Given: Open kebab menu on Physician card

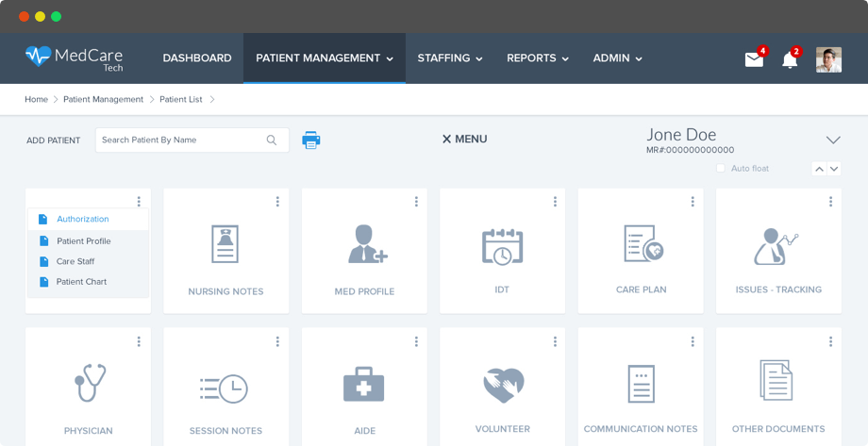Looking at the screenshot, I should click(x=139, y=341).
